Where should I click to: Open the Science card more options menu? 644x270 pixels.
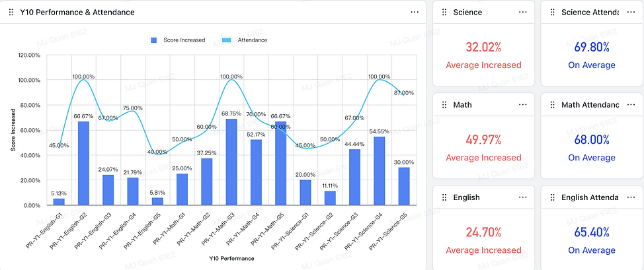pyautogui.click(x=522, y=13)
